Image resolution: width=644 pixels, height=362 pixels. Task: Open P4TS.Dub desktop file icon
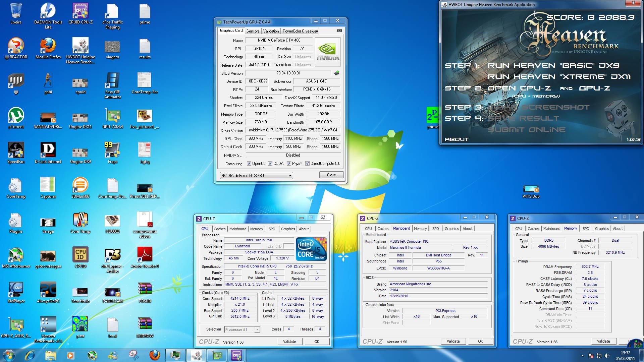click(x=531, y=192)
